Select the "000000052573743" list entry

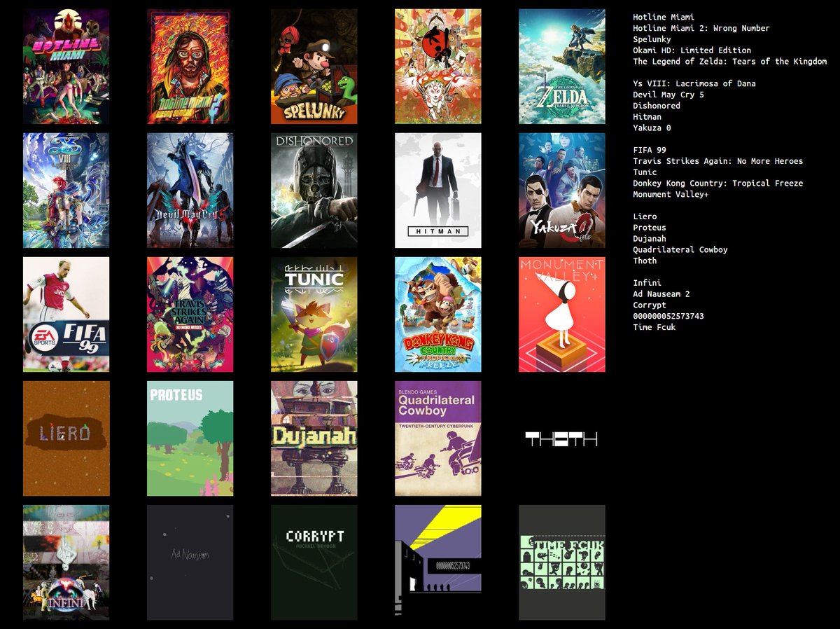(668, 317)
